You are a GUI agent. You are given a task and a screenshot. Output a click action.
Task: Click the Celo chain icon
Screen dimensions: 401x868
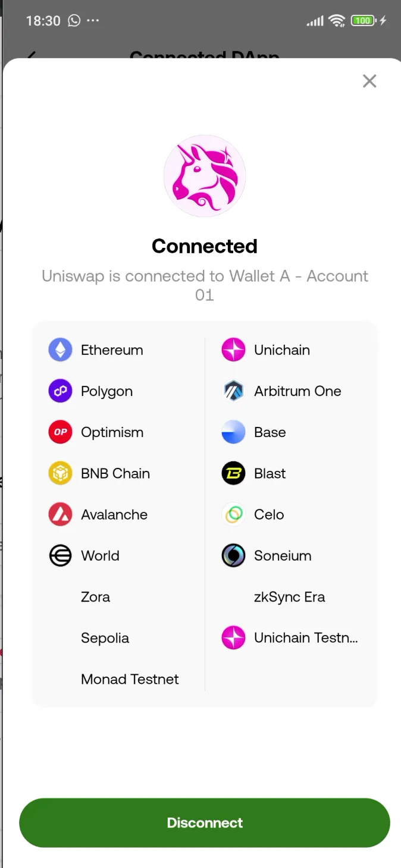pyautogui.click(x=233, y=514)
